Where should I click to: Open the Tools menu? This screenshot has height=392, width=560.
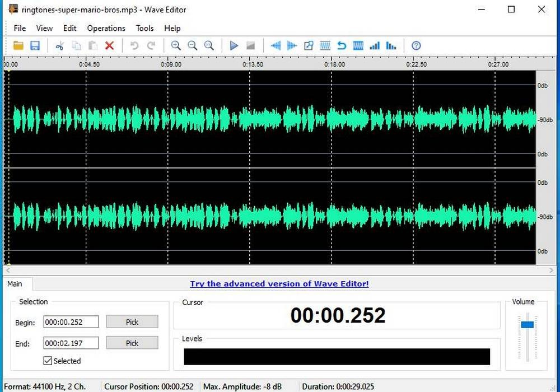coord(144,28)
